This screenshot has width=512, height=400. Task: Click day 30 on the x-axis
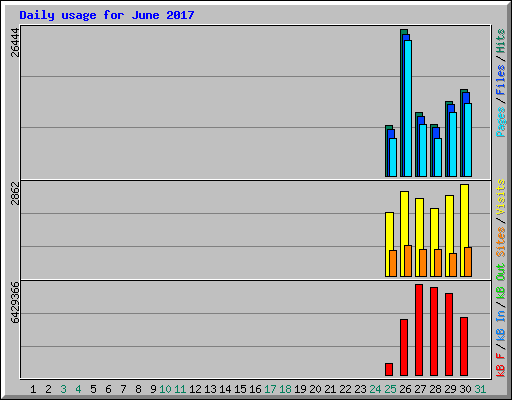[x=465, y=389]
